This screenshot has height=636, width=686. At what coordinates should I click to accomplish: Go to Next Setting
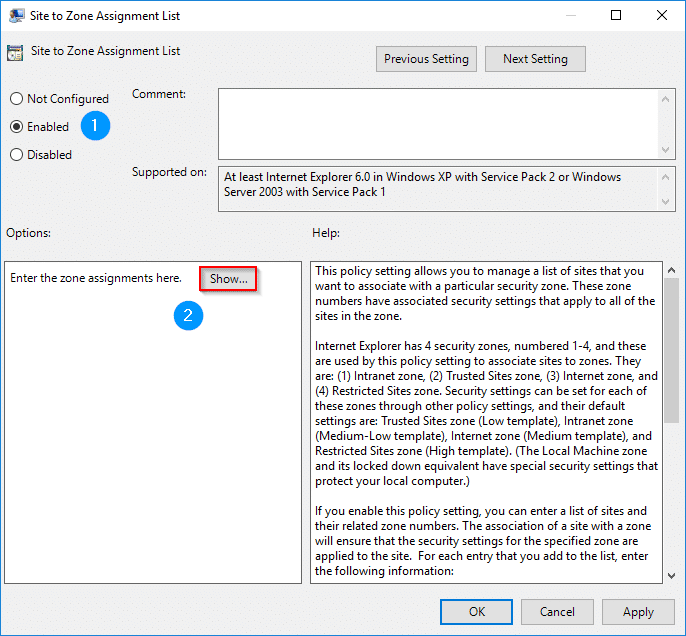coord(535,59)
